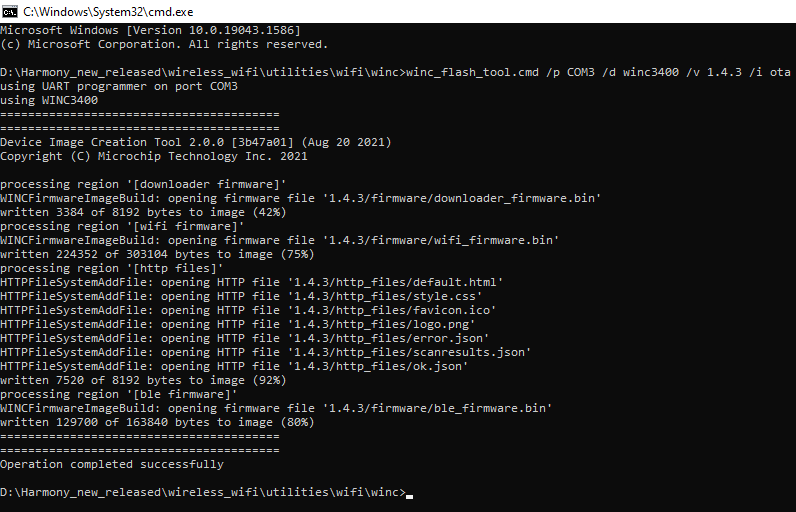Click the default.html HTTP file path
Screen dimensions: 796x512
tap(395, 282)
